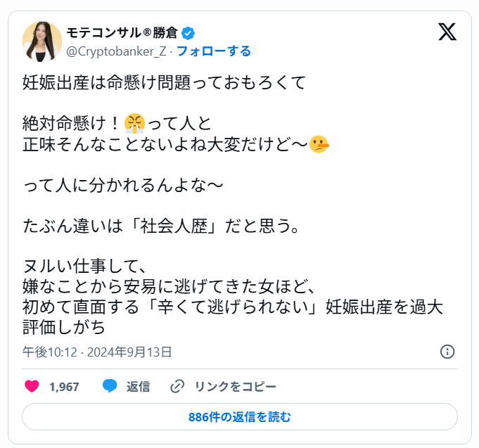Viewport: 479px width, 448px height.
Task: Click the display name モテコンサル®勝倉
Action: click(x=122, y=32)
